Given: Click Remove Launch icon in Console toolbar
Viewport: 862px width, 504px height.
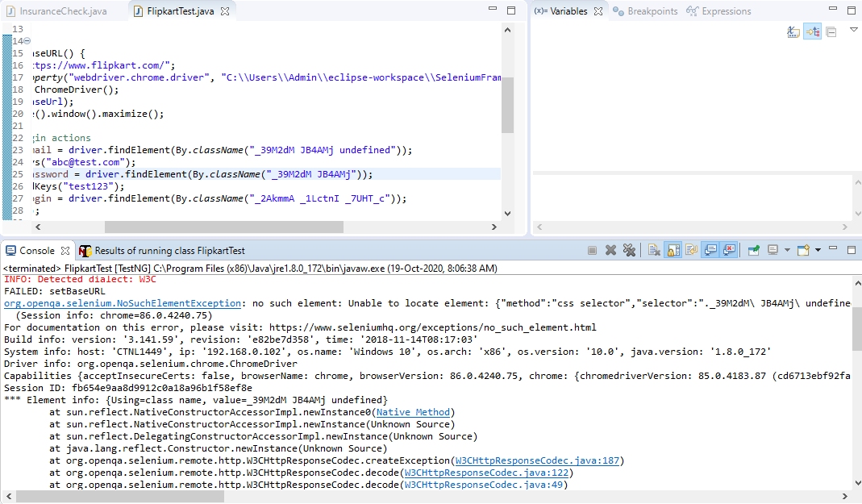Looking at the screenshot, I should click(611, 250).
